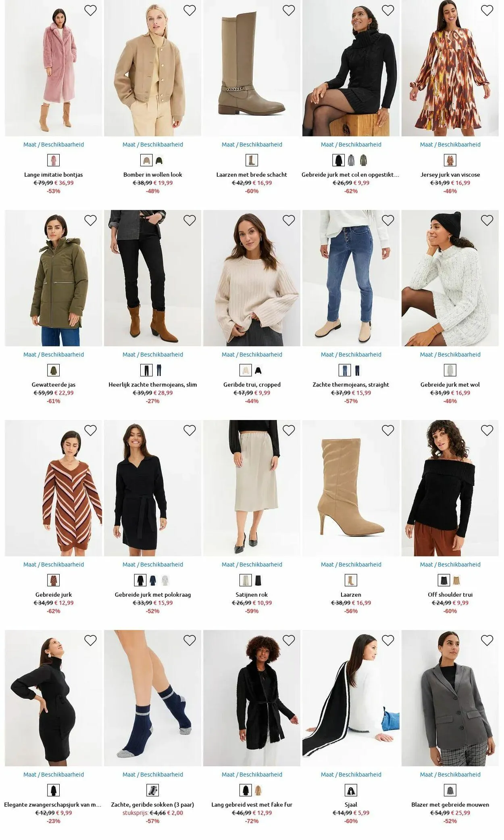Expand Maat / Beschikbaarheid under Zachte thermojeans straight
This screenshot has width=504, height=840.
(351, 355)
